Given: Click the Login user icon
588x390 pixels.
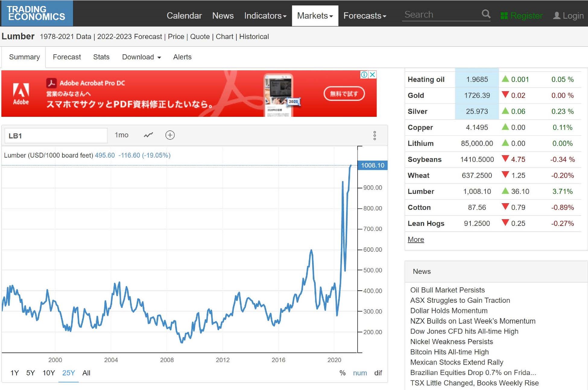Looking at the screenshot, I should tap(556, 16).
